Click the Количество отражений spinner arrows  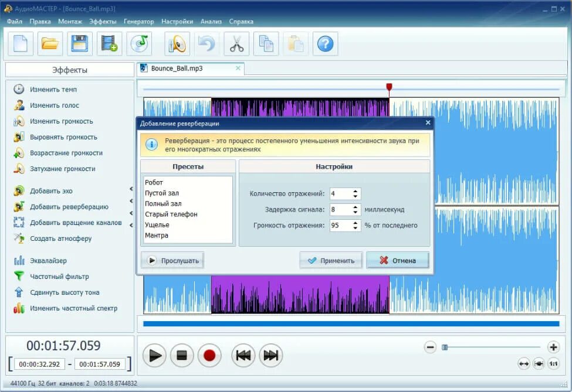point(356,194)
